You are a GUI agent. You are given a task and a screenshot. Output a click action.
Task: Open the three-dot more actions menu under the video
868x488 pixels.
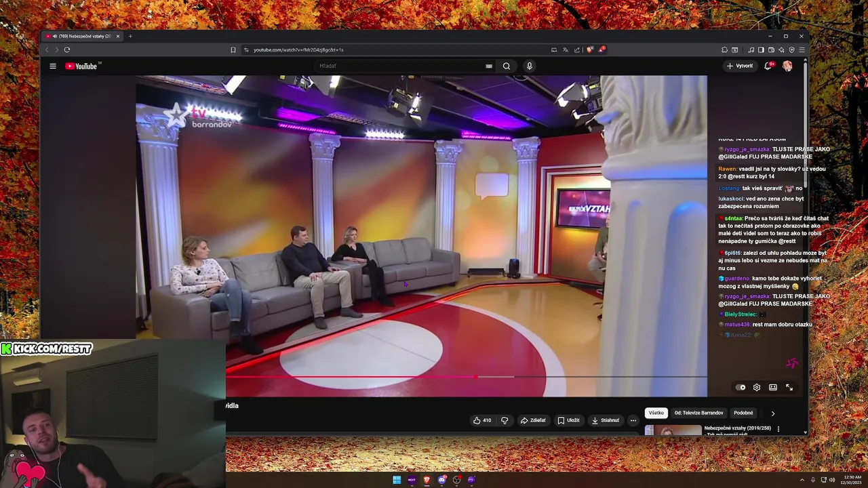point(633,420)
